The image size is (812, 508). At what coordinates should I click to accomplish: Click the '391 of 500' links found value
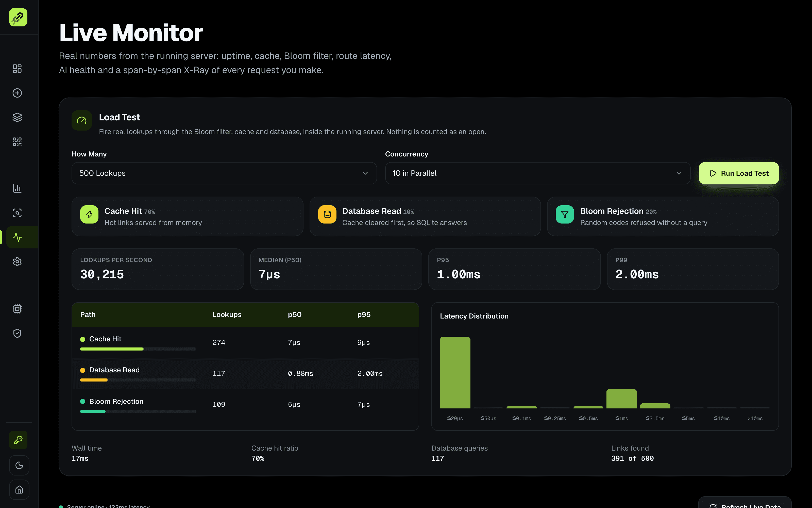[x=632, y=458]
